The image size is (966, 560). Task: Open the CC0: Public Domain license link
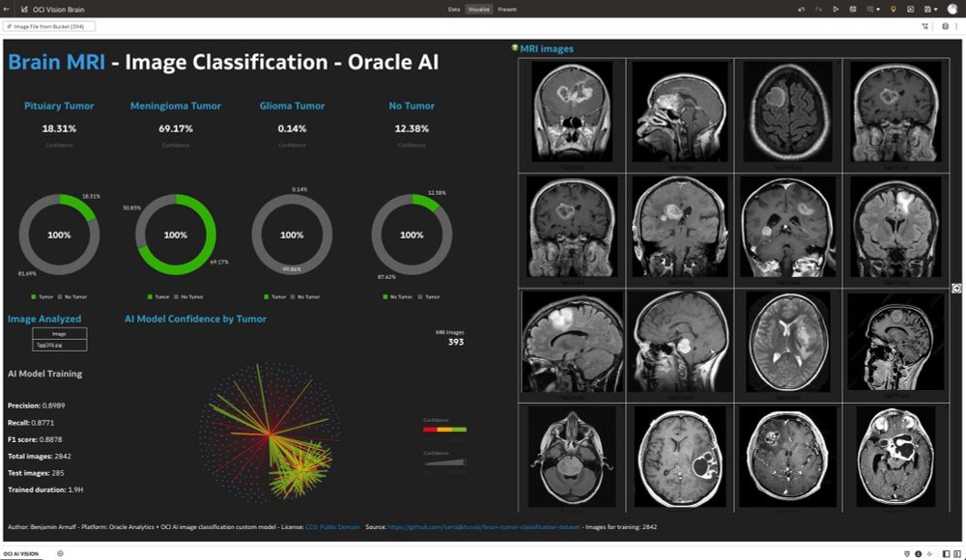coord(332,527)
